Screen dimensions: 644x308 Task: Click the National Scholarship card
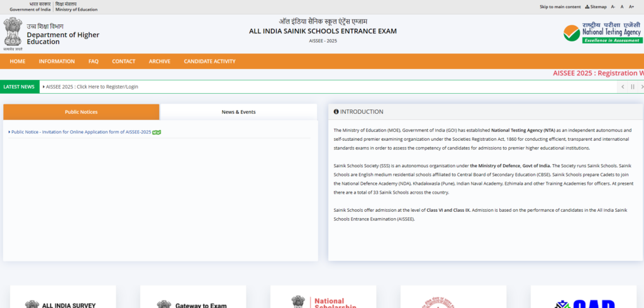323,297
